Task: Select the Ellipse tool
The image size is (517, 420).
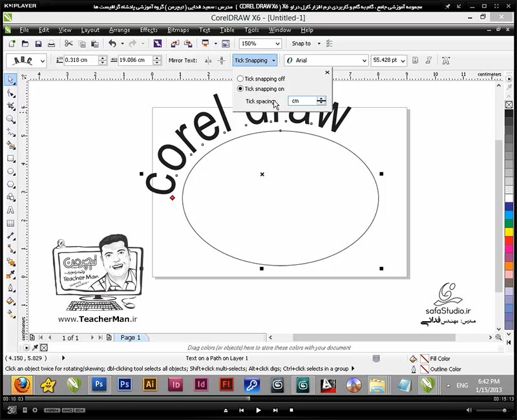Action: click(10, 171)
